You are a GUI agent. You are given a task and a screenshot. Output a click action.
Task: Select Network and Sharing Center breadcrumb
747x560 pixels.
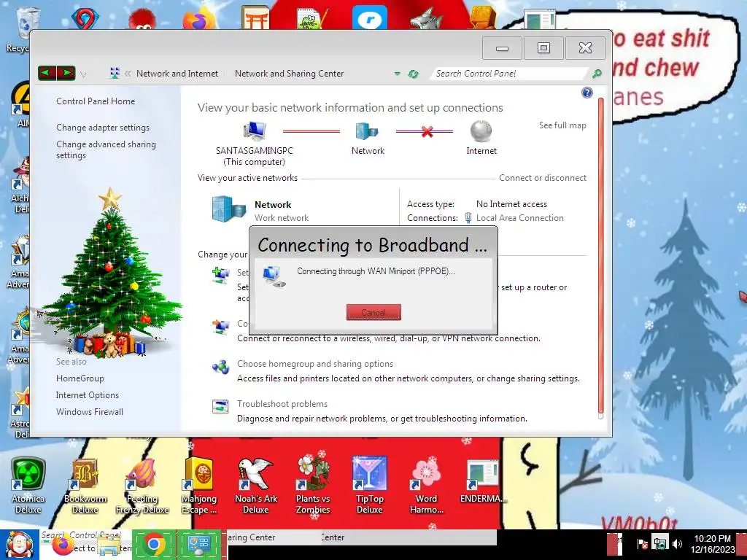click(x=289, y=74)
